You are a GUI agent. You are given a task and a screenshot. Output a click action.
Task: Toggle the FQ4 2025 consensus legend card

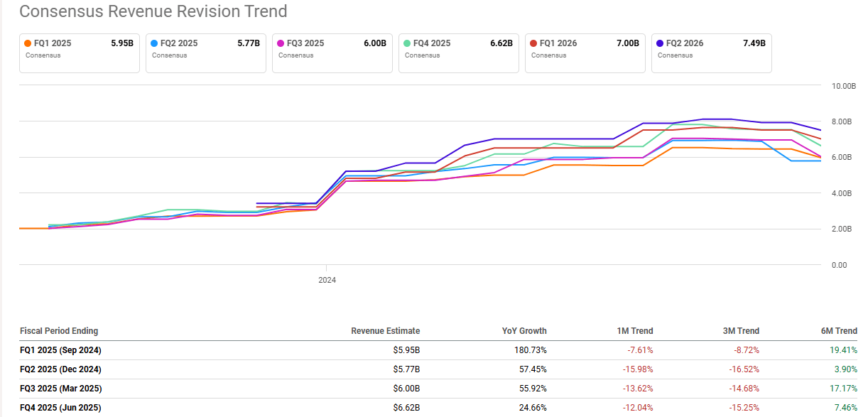pos(459,53)
